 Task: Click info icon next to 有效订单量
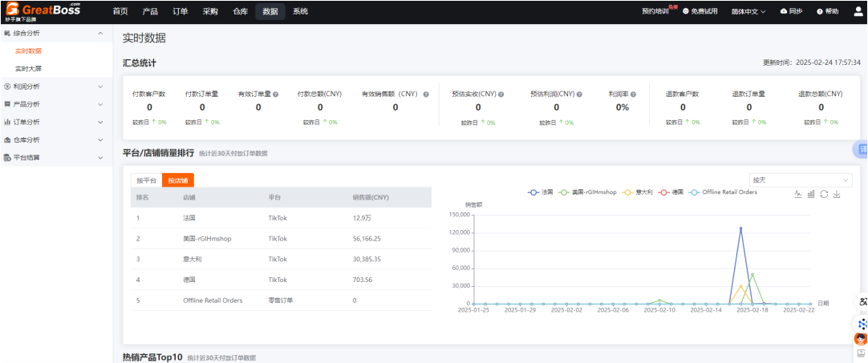(275, 94)
